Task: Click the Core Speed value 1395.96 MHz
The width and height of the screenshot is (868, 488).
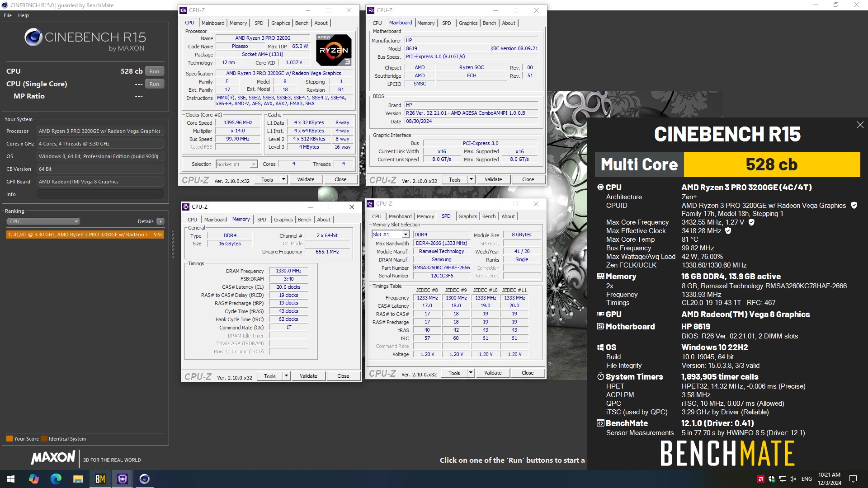Action: click(x=238, y=123)
